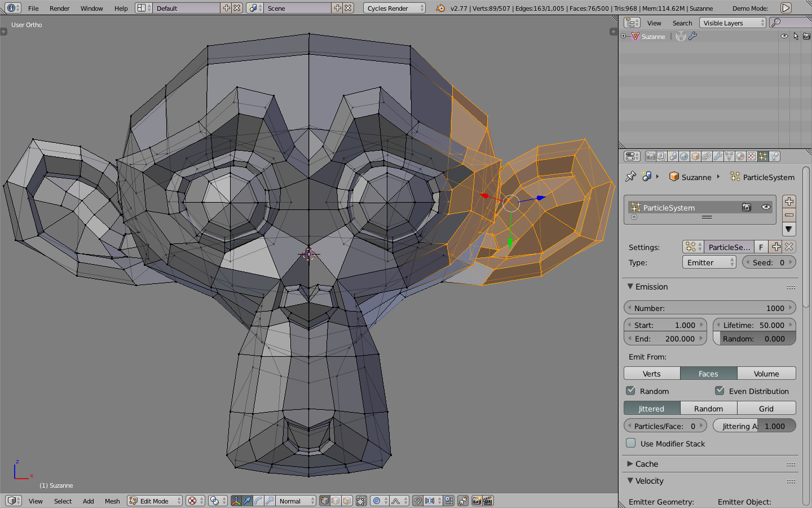Toggle ParticleSystem viewport eye in list

(766, 207)
